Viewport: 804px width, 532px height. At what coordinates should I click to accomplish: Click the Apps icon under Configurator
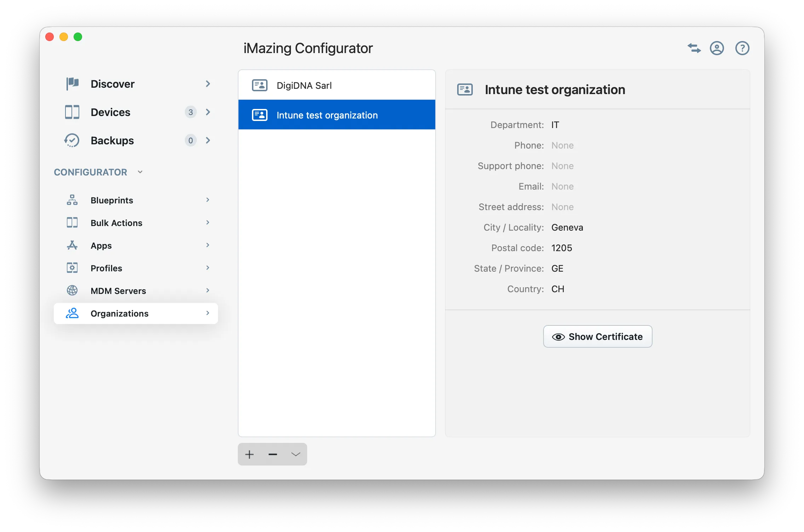[72, 245]
